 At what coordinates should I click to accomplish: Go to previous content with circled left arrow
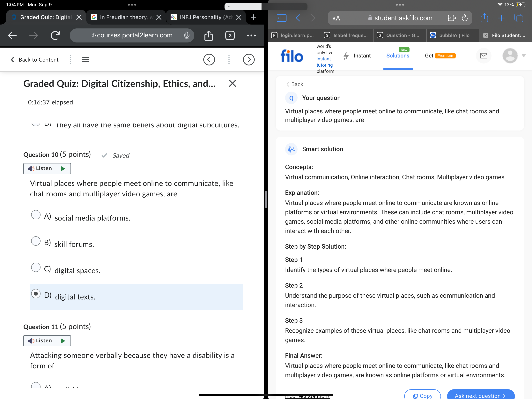tap(209, 60)
